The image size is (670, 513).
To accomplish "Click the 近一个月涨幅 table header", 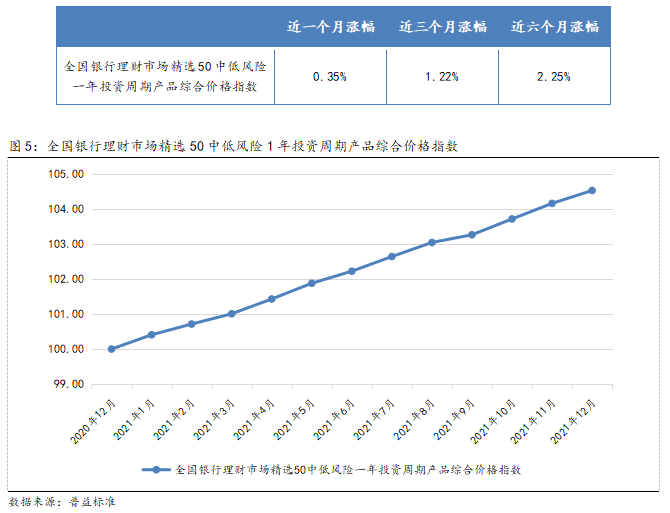I will [330, 27].
